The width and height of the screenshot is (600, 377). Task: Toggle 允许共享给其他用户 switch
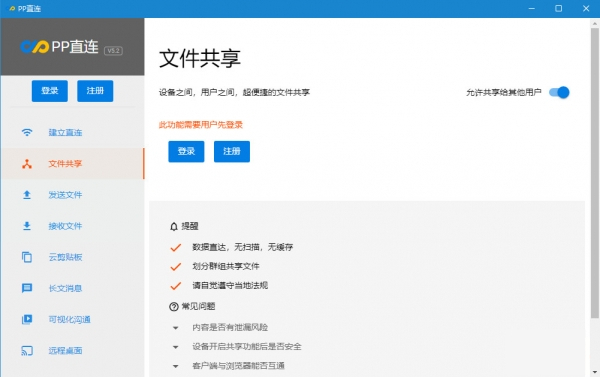(559, 92)
